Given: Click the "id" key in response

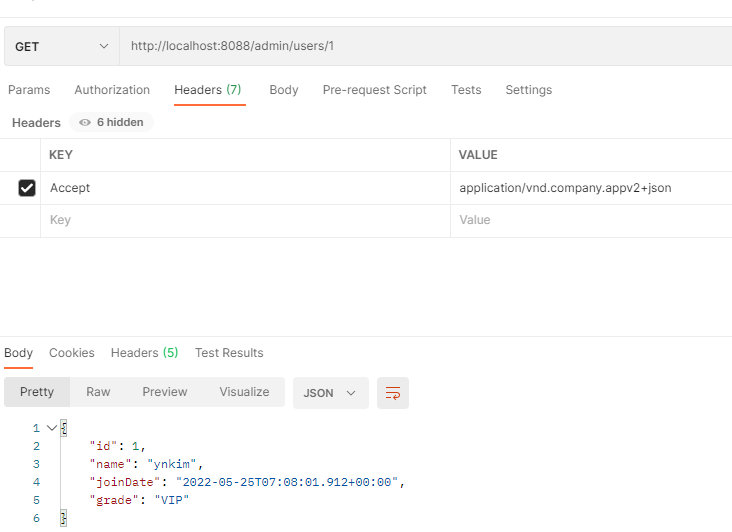Looking at the screenshot, I should coord(103,446).
